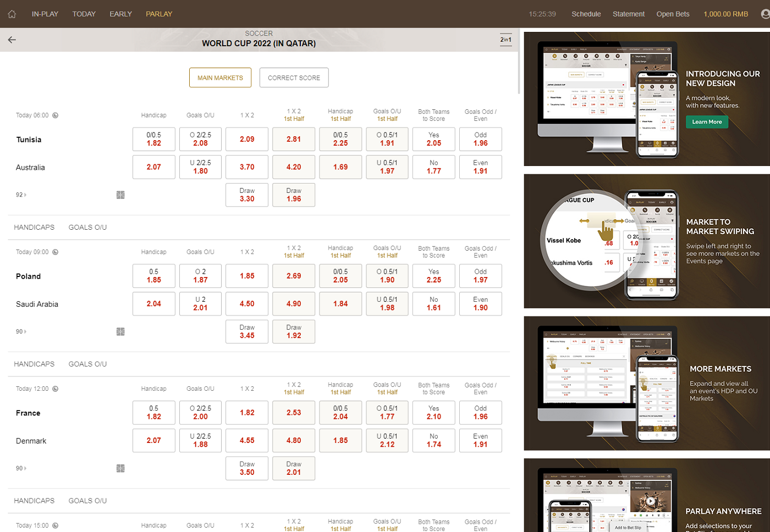Select the CORRECT SCORE tab
Viewport: 770px width, 532px height.
(x=294, y=78)
